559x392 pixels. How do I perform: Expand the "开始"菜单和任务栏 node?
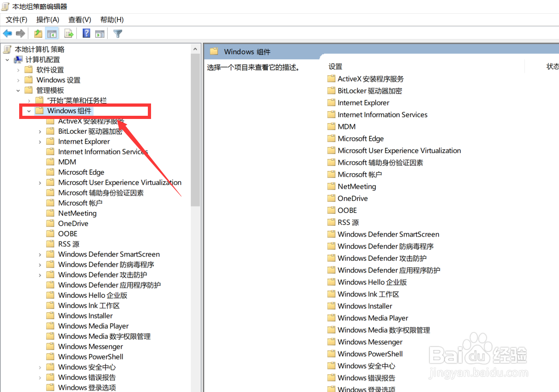coord(29,101)
